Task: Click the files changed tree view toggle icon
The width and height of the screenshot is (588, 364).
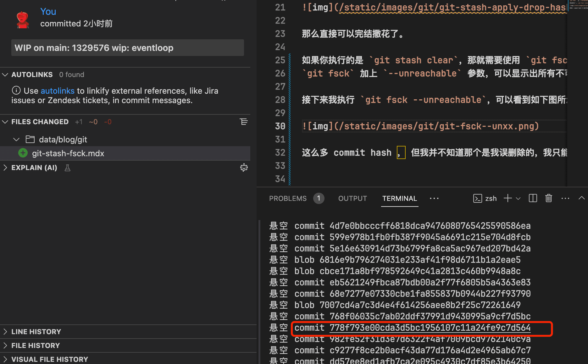Action: [243, 122]
